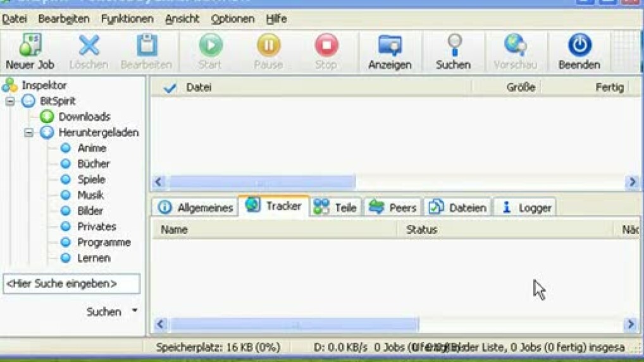Click the Suchen magnifier toolbar icon
Image resolution: width=644 pixels, height=362 pixels.
(453, 46)
